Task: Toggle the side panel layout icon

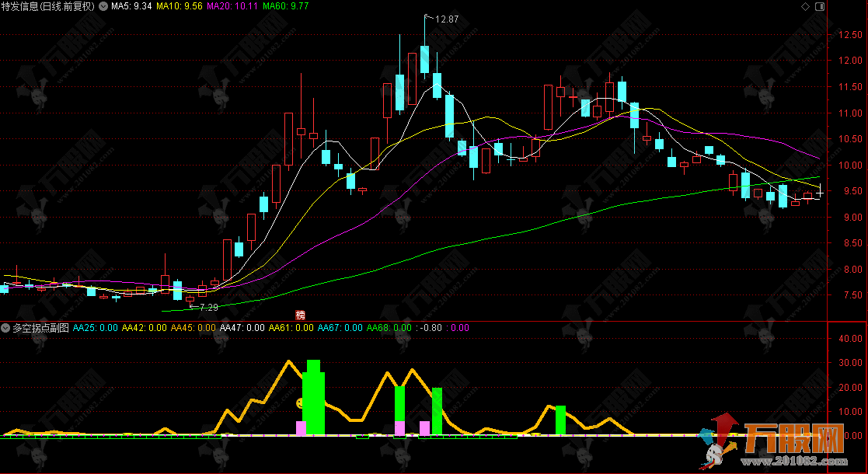Action: point(820,6)
